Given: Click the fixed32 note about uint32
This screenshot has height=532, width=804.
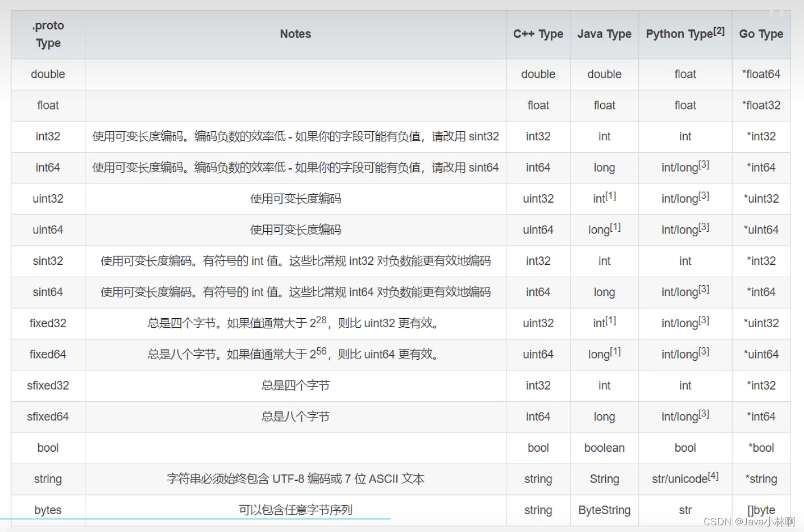Looking at the screenshot, I should click(x=295, y=323).
